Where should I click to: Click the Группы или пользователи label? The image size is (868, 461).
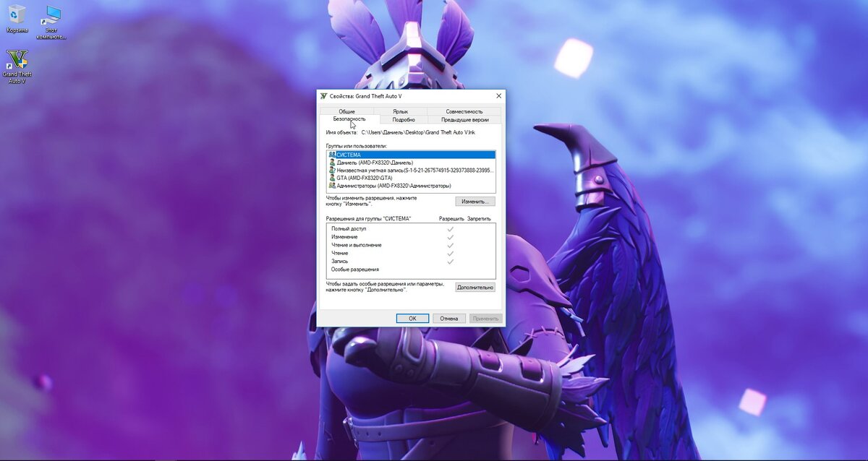357,146
